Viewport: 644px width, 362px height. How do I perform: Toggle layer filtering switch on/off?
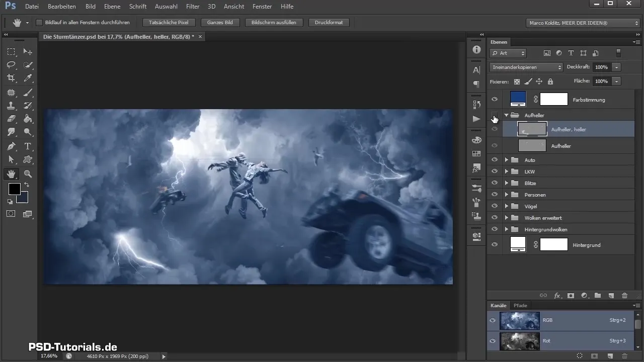[619, 53]
